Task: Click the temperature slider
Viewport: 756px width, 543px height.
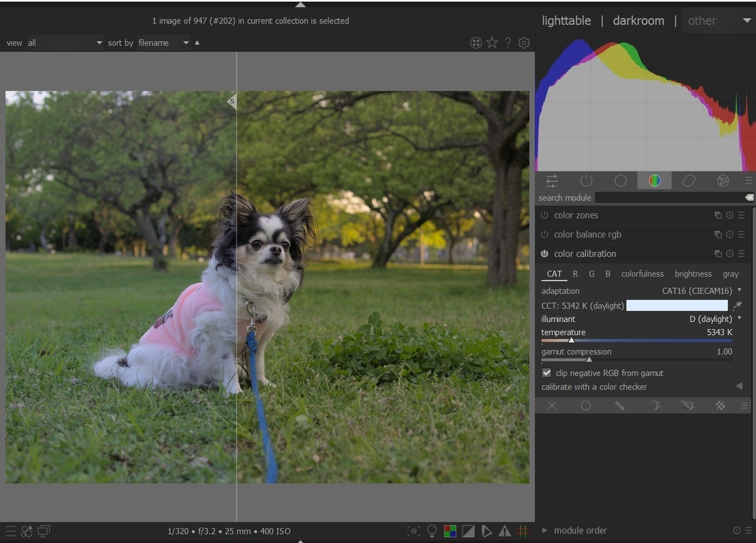Action: coord(636,340)
